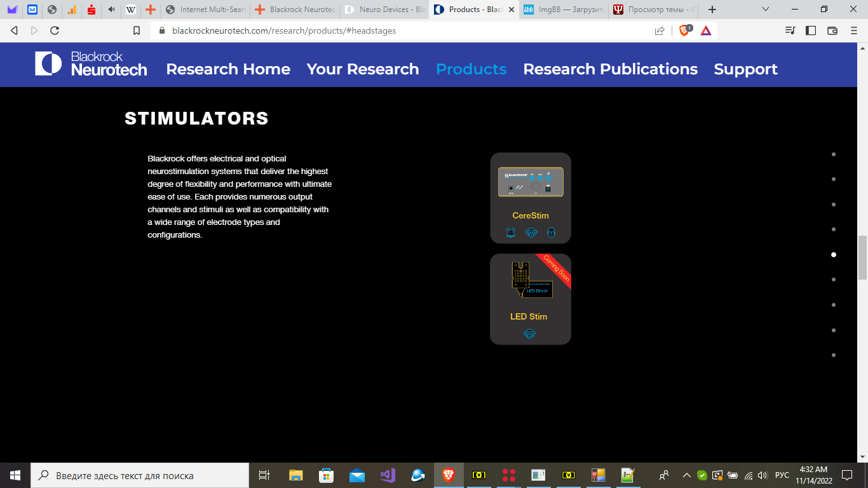Click the rodent icon under CereStim
This screenshot has width=868, height=488.
point(511,233)
